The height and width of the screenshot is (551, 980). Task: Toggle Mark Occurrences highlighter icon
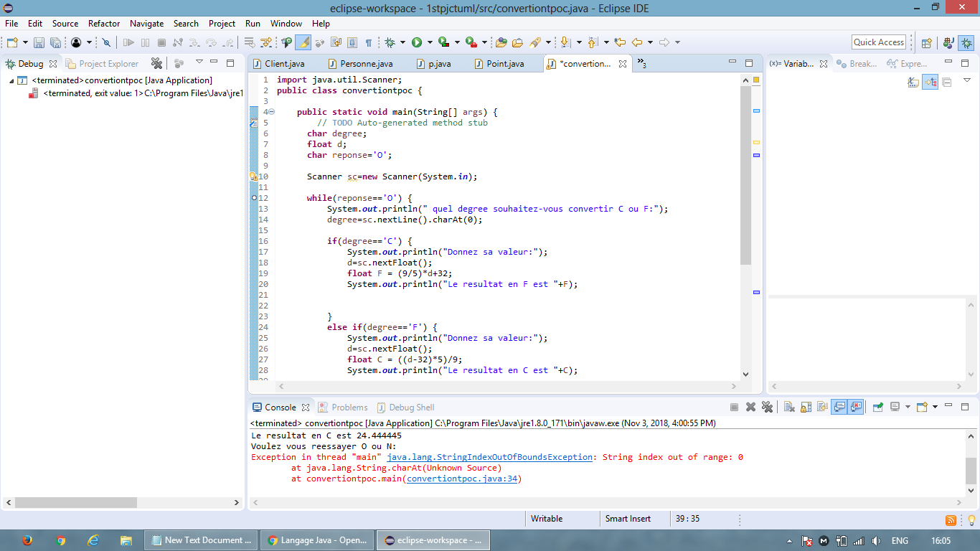(303, 43)
